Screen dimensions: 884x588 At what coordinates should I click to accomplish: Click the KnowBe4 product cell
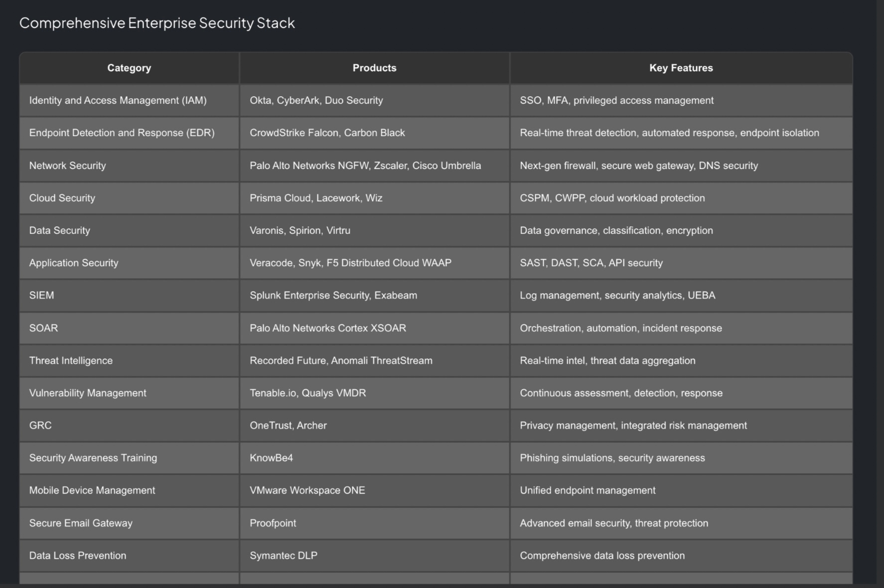click(x=375, y=458)
